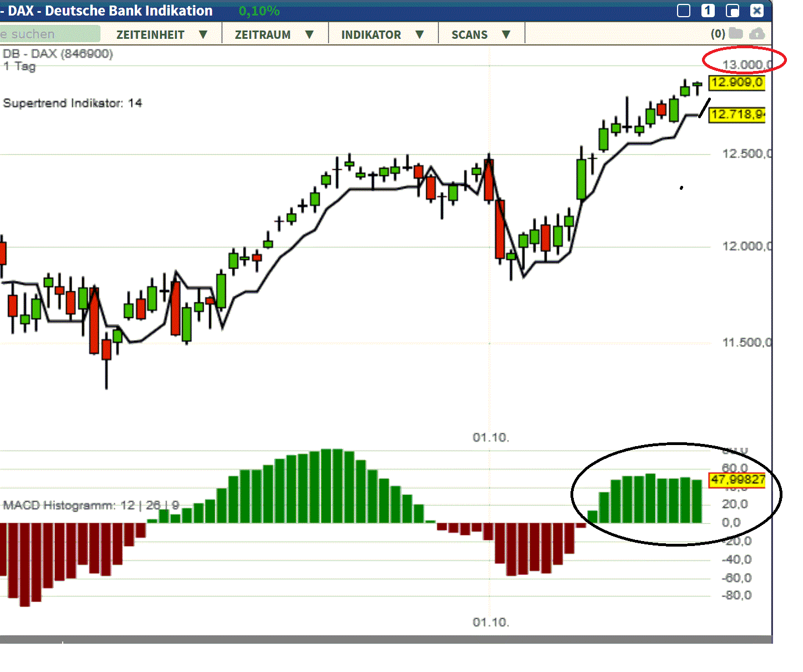Click the yellow '47,99827' MACD value tag
803x672 pixels.
tap(738, 479)
